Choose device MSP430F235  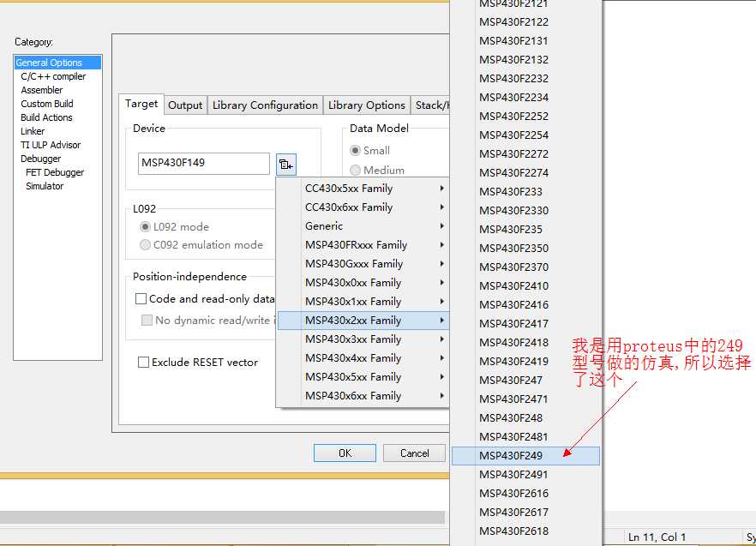[x=525, y=229]
